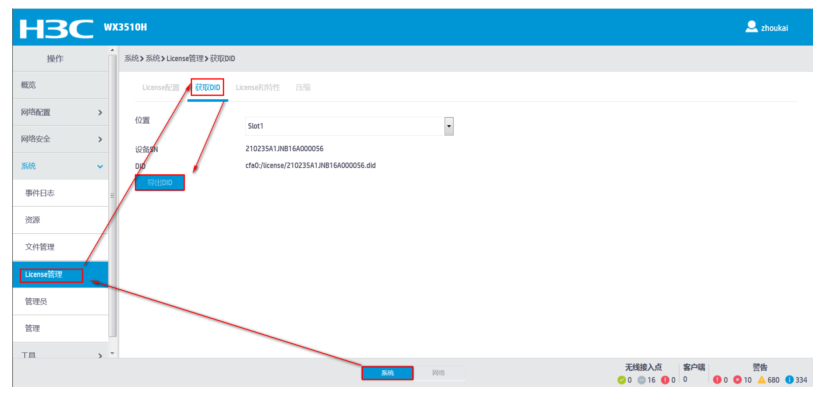Open the 位置 Slot1 dropdown arrow

pyautogui.click(x=449, y=126)
